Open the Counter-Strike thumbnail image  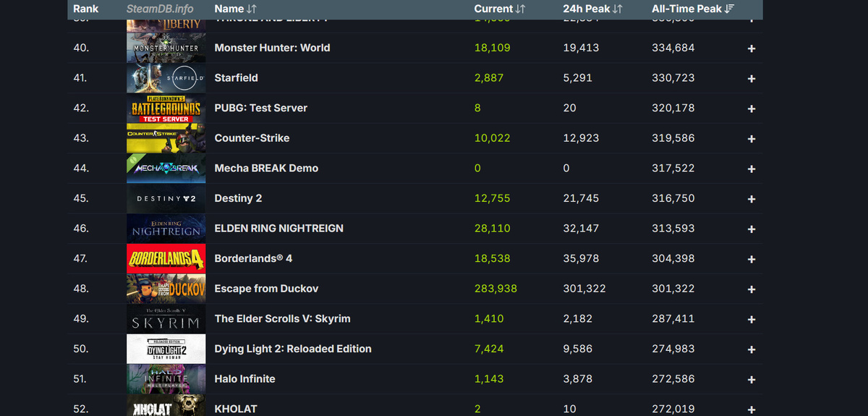(166, 138)
